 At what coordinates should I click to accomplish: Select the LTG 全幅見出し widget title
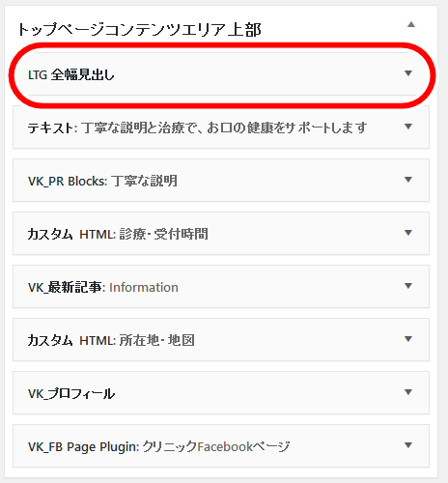pos(71,75)
